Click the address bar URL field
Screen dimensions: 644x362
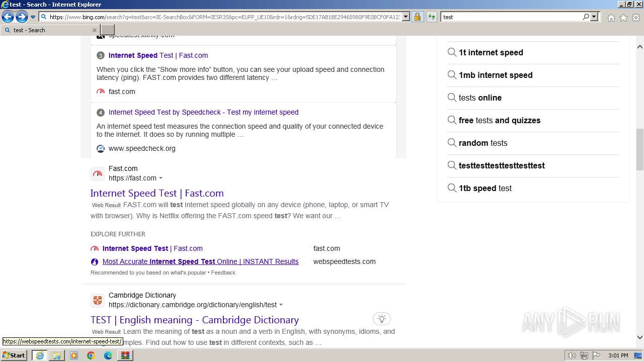click(x=224, y=17)
